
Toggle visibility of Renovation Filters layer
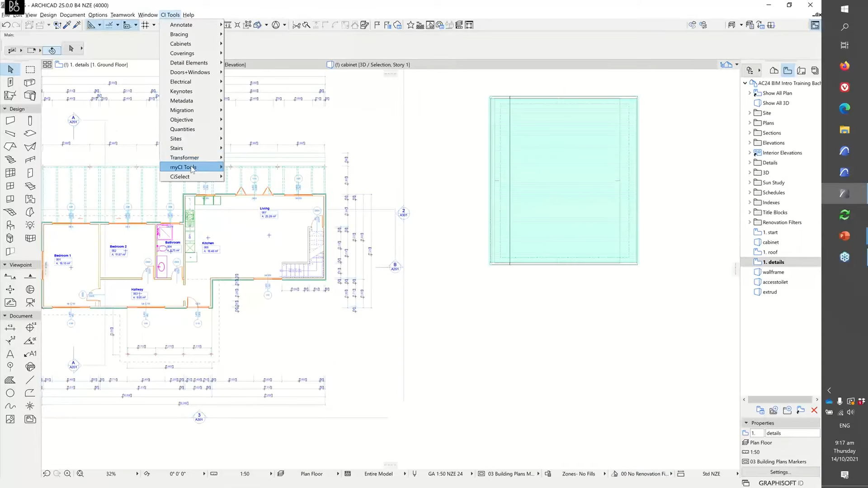750,222
